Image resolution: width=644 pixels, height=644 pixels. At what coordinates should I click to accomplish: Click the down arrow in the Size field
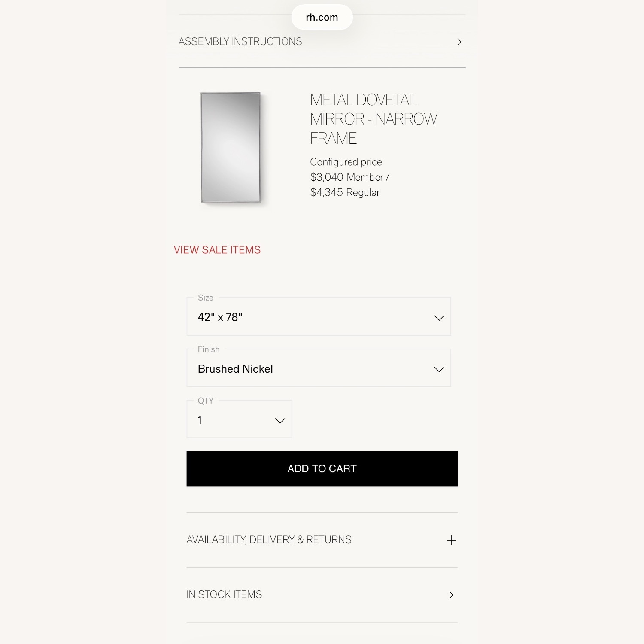click(439, 318)
